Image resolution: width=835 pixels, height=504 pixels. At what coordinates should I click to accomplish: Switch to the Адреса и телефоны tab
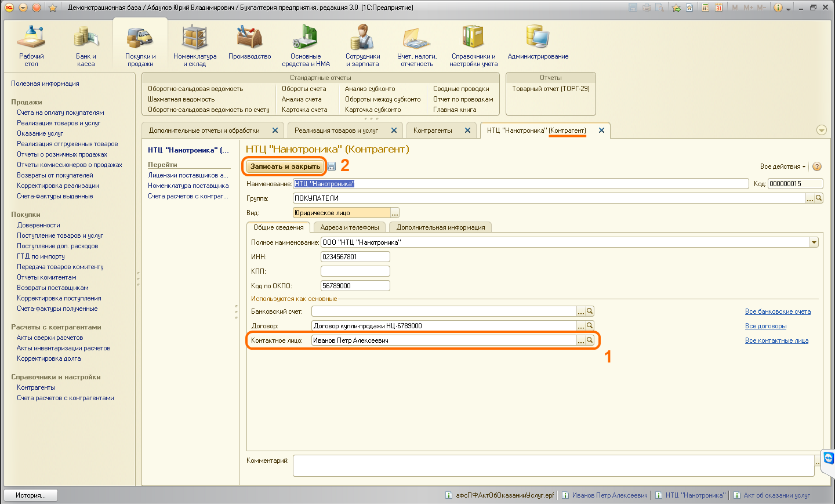[350, 227]
